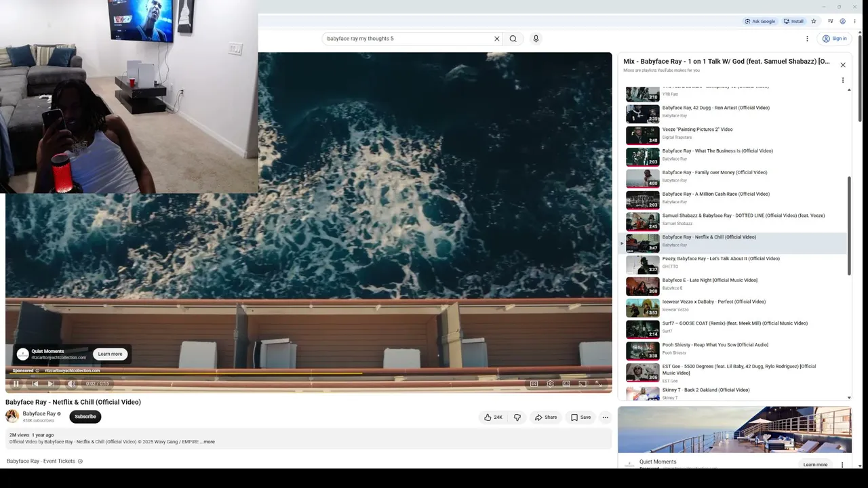The height and width of the screenshot is (488, 868).
Task: Cast the video using the cast icon
Action: click(583, 384)
